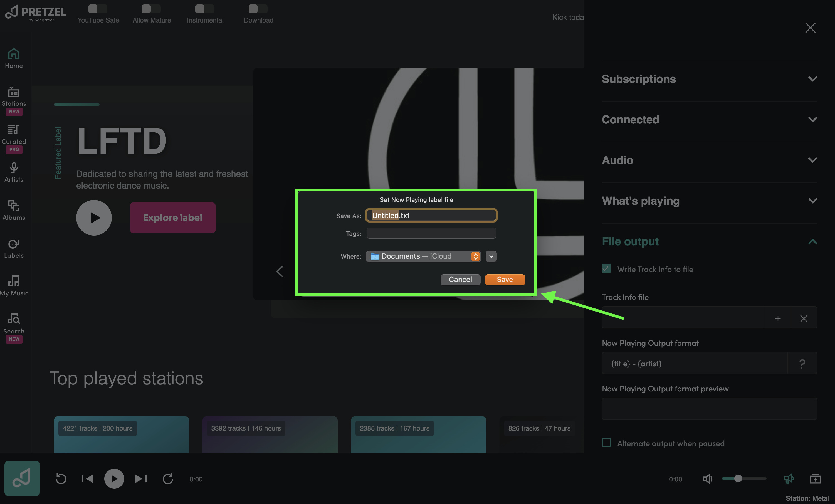Skip to previous track
The height and width of the screenshot is (504, 835).
[87, 479]
